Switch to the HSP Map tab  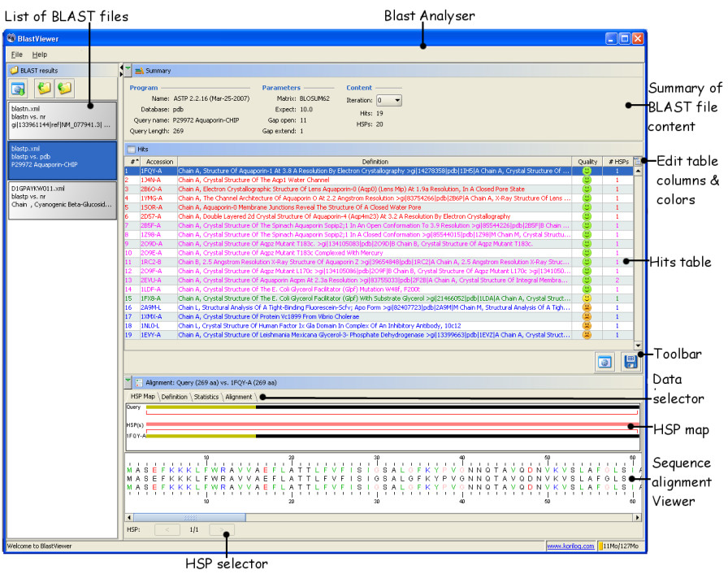tap(142, 396)
